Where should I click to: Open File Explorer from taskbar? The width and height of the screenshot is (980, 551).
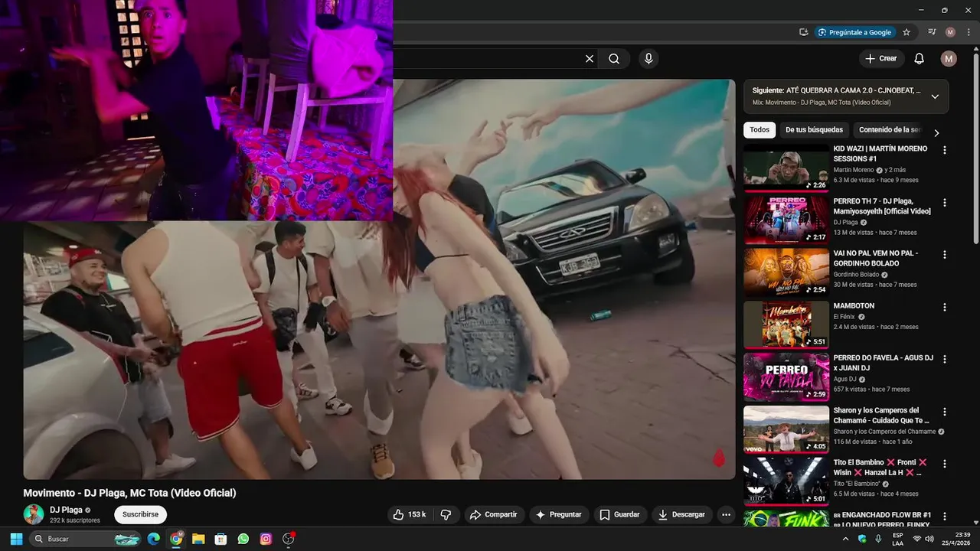pyautogui.click(x=198, y=539)
